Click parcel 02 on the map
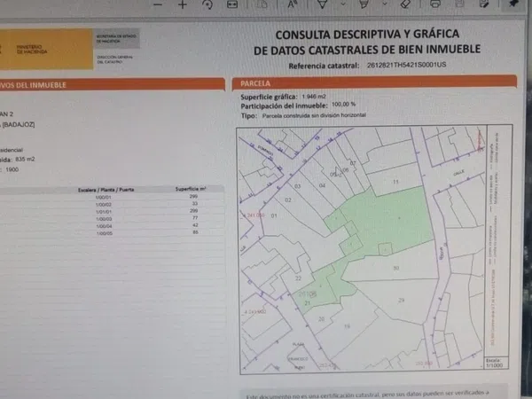Screen dimensions: 532x399 (287, 199)
